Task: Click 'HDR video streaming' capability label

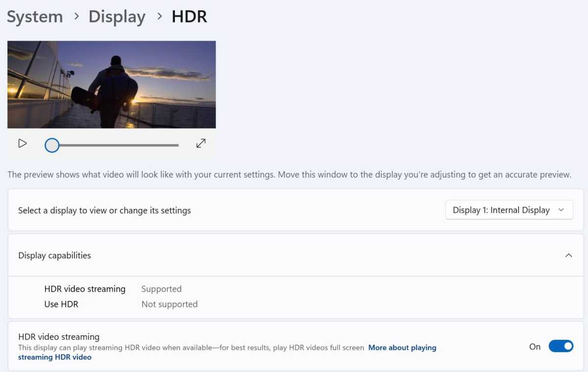Action: pyautogui.click(x=85, y=289)
